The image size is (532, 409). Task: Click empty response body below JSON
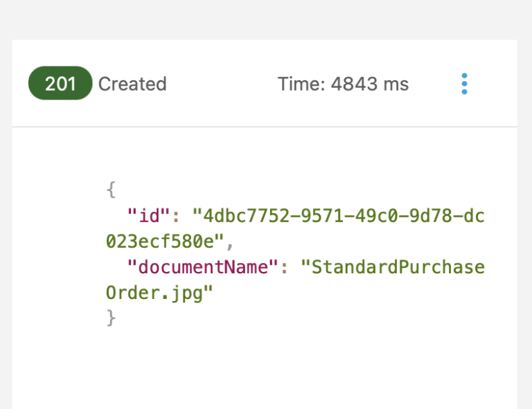pos(263,367)
